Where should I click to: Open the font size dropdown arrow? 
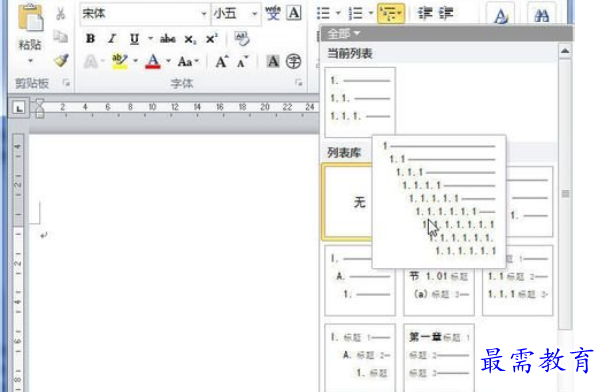tap(254, 14)
